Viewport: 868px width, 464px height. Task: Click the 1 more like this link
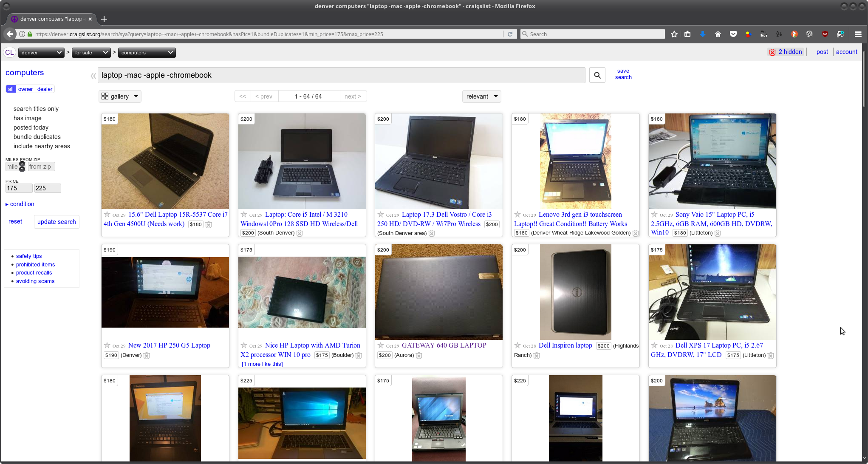[x=262, y=364]
